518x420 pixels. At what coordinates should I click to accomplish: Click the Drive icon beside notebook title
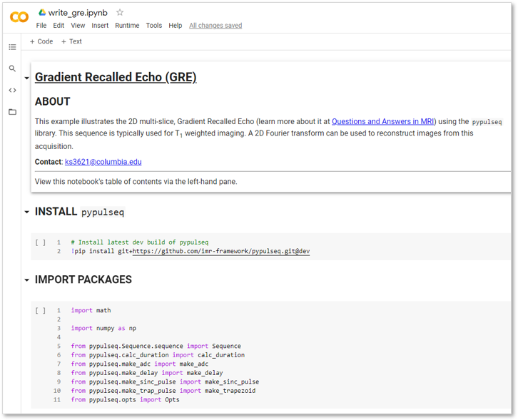(42, 13)
